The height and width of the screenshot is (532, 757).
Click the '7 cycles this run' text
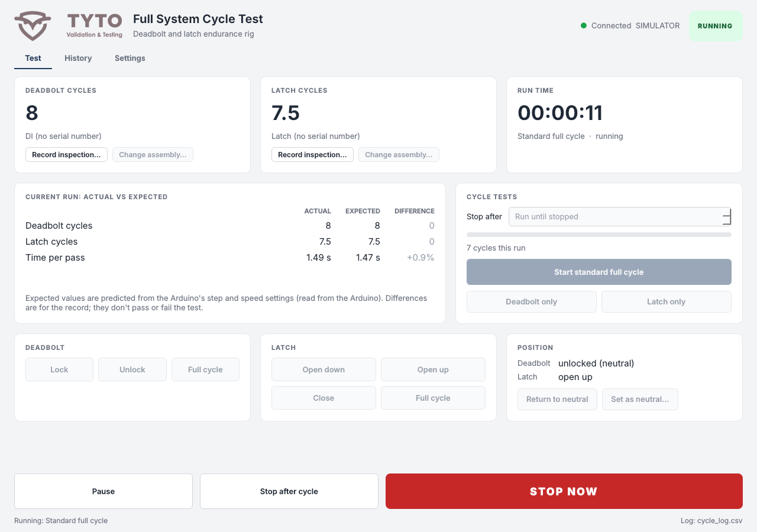click(496, 248)
